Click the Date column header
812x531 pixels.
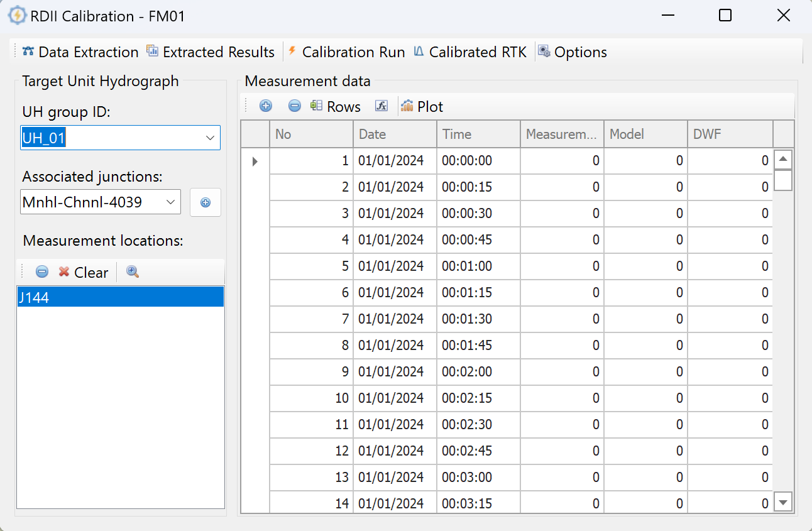point(394,134)
